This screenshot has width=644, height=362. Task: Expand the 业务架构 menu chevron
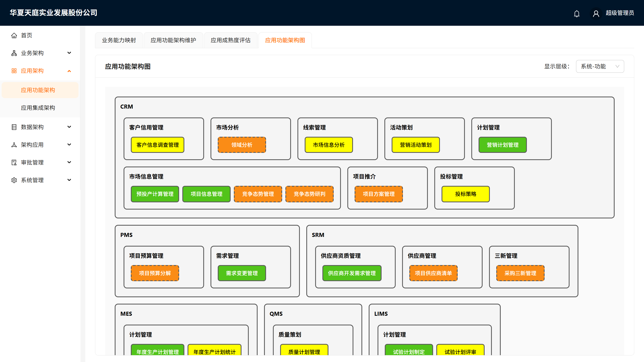coord(69,53)
